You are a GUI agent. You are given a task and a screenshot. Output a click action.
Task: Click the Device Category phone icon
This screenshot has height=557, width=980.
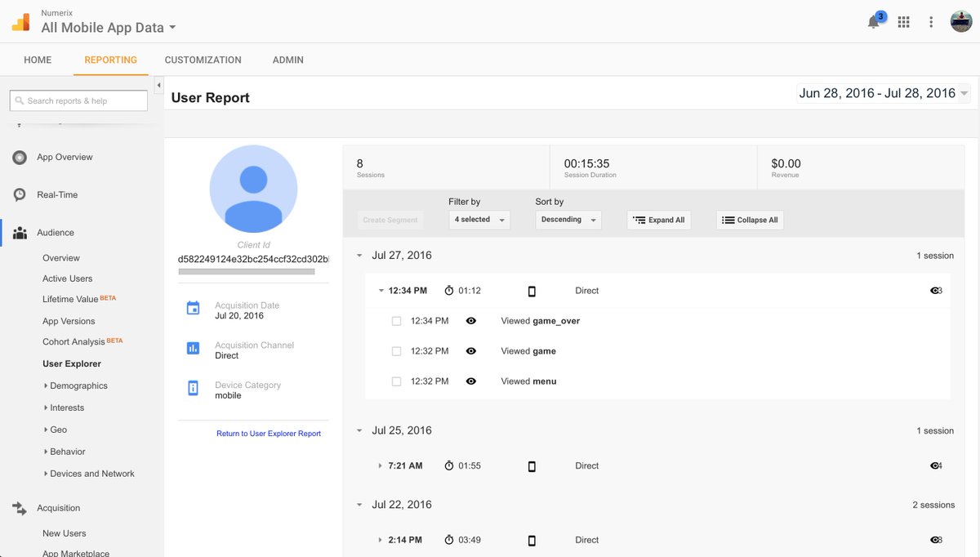coord(193,388)
